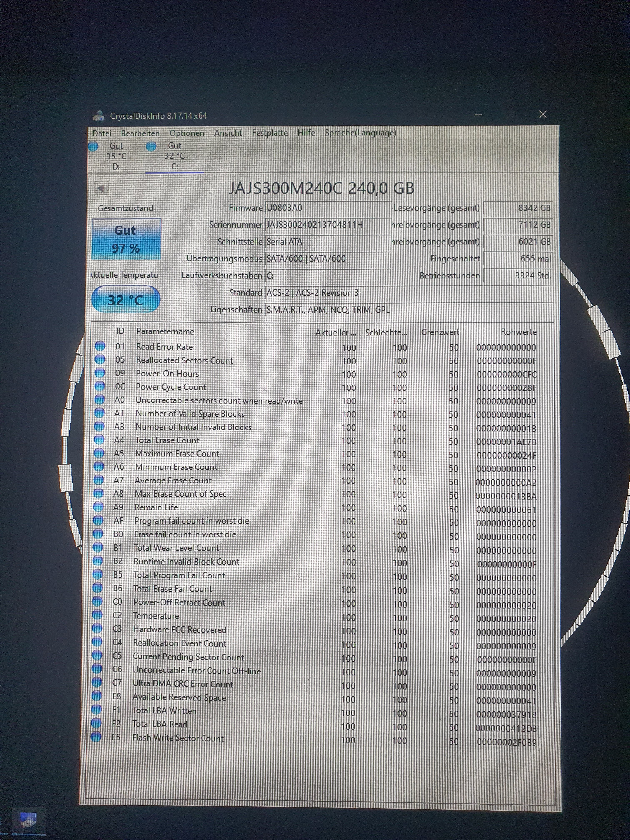Click the blue health circle of drive D:
Screen dimensions: 630x840
(x=93, y=146)
